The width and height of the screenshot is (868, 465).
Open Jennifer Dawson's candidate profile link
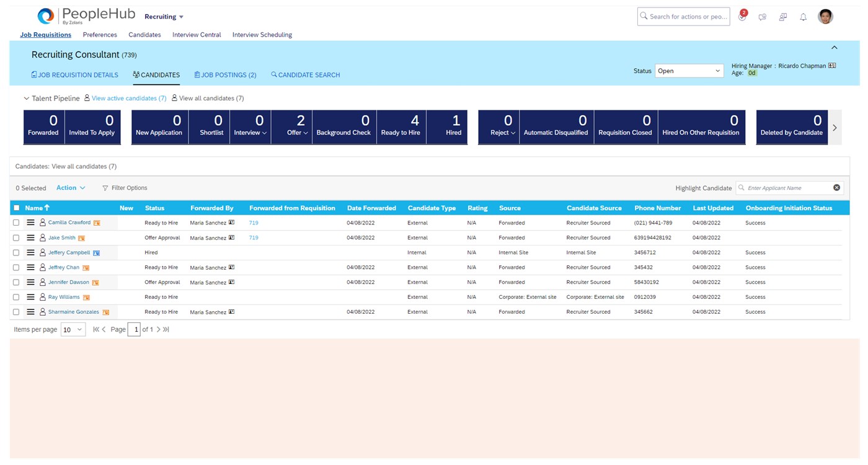tap(69, 282)
